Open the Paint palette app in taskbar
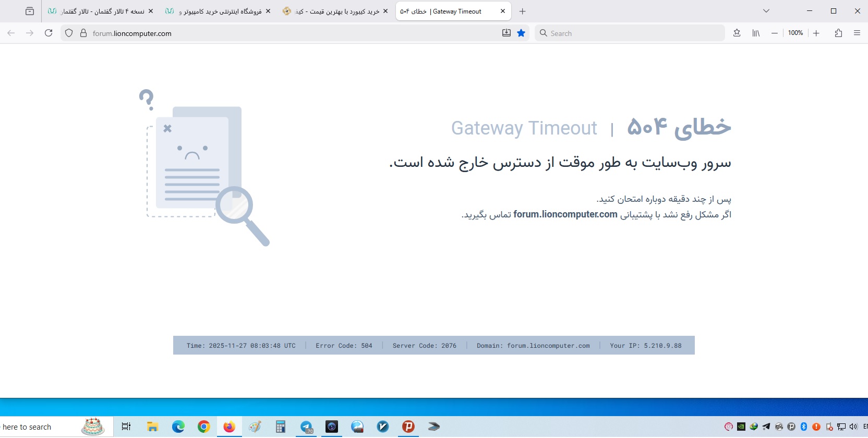 tap(255, 427)
